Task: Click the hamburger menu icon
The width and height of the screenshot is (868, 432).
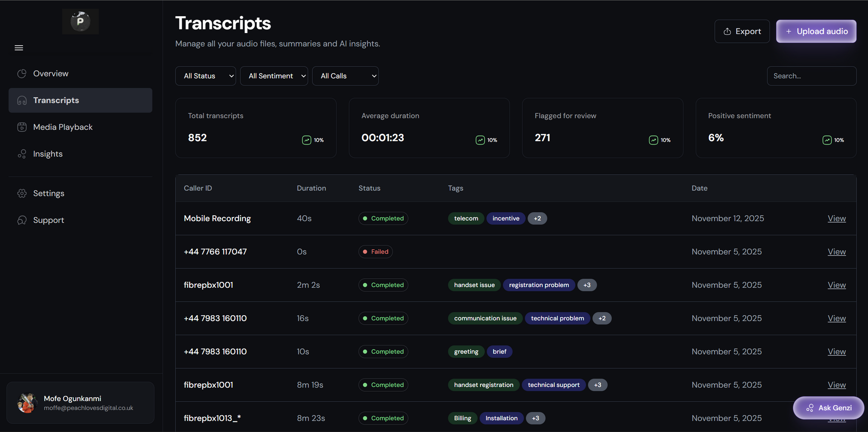Action: coord(19,47)
